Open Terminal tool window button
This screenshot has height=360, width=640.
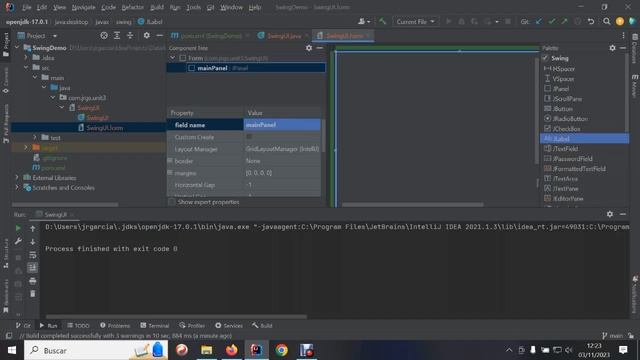pyautogui.click(x=155, y=325)
